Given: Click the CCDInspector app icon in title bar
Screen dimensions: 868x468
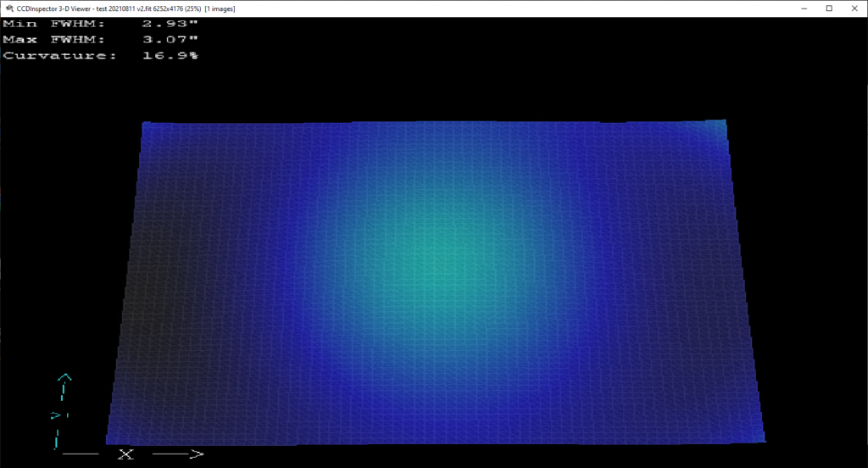Looking at the screenshot, I should [x=8, y=8].
